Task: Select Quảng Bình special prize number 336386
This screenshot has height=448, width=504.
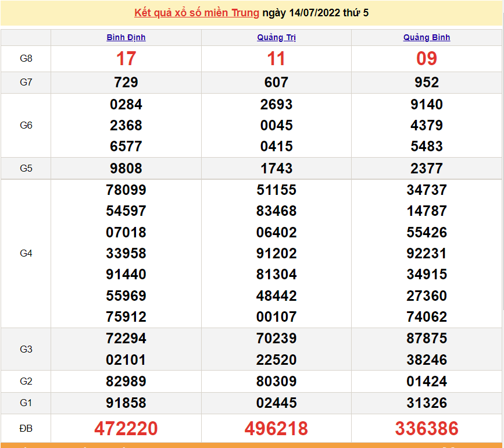Action: tap(427, 429)
